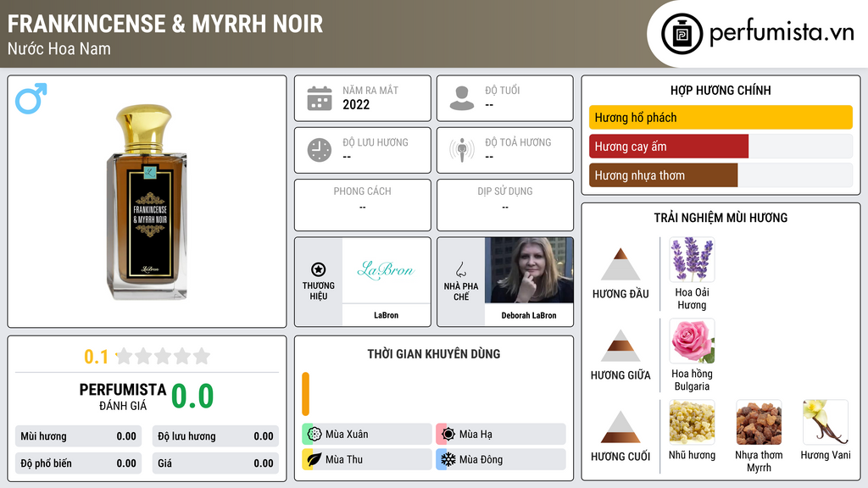Click the Deborah LaBron perfumer photo
This screenshot has height=488, width=868.
[x=529, y=270]
